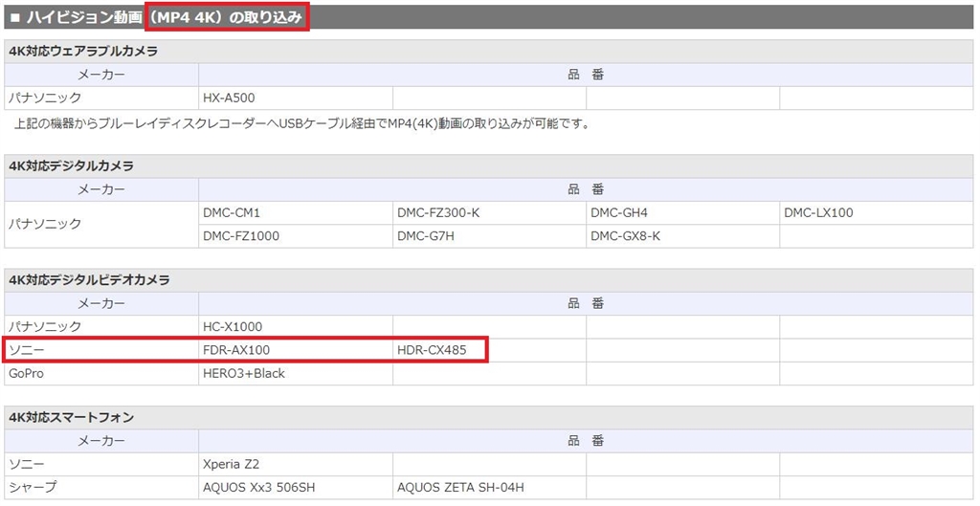980x506 pixels.
Task: Click the note about USBケーブル経由でMP4(4K)動画の取り込み
Action: click(301, 123)
